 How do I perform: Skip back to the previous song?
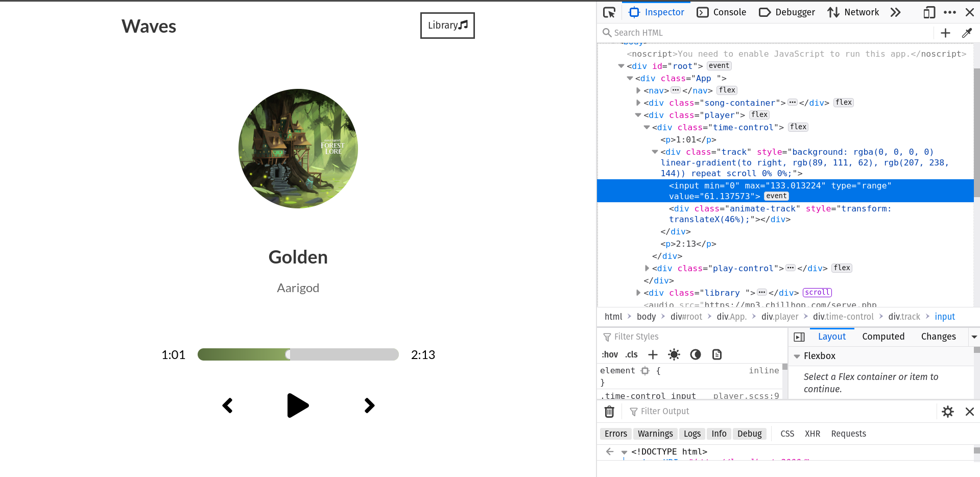228,406
